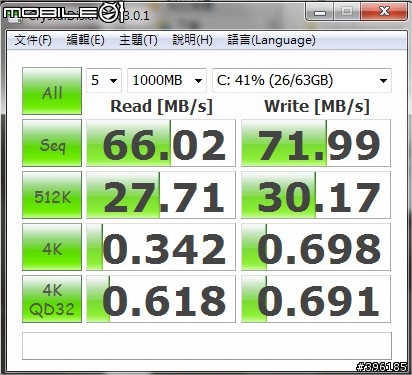Open the test count dropdown showing 5
412x375 pixels.
tap(104, 80)
